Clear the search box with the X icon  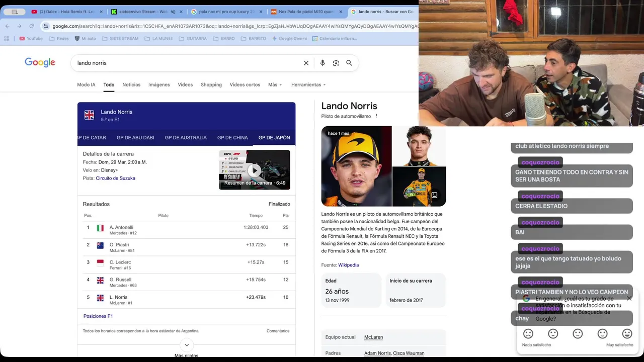(306, 63)
